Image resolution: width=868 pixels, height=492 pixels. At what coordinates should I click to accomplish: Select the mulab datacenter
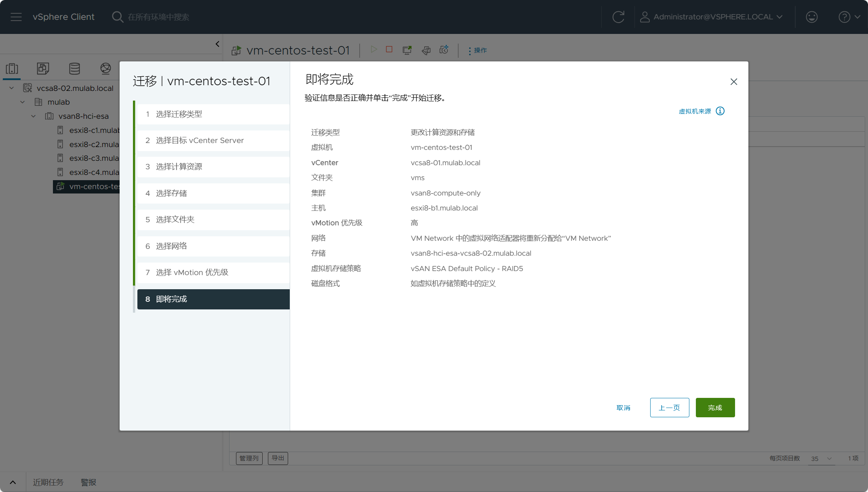click(59, 102)
